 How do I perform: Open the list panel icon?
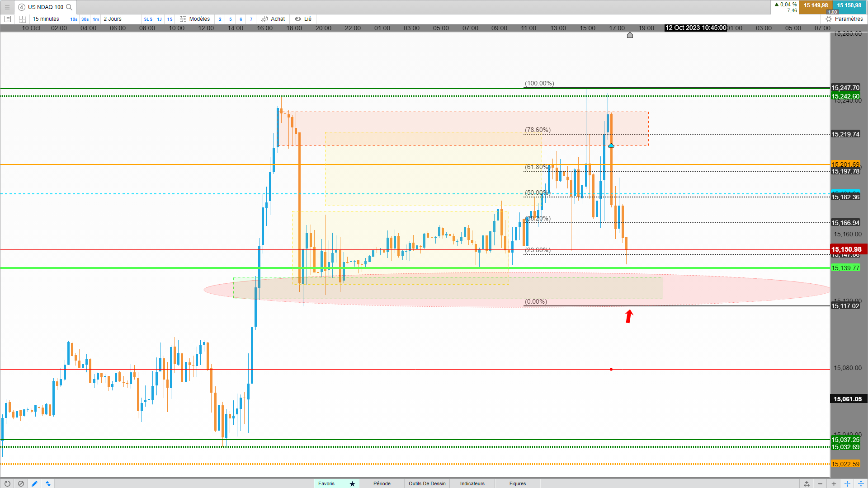(8, 19)
